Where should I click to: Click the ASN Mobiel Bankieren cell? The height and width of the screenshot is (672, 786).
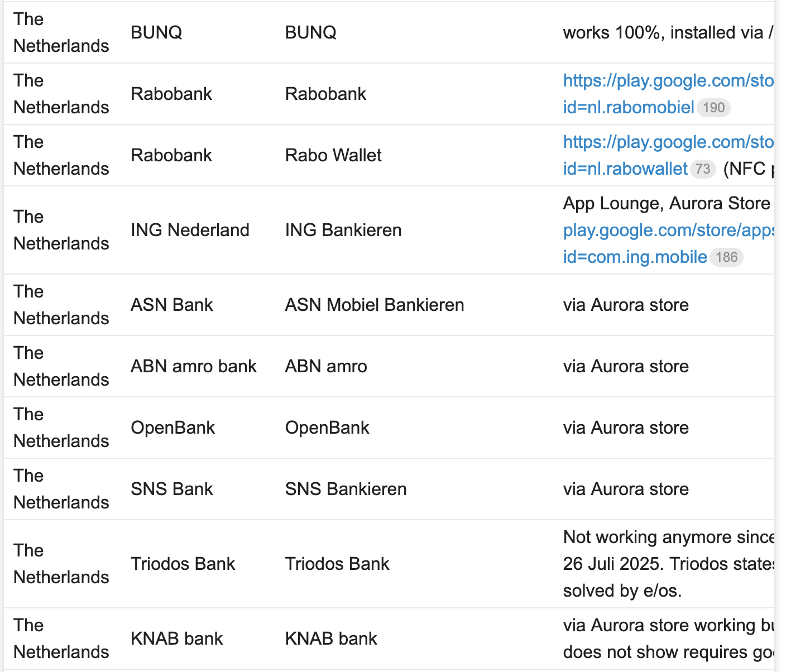tap(374, 305)
